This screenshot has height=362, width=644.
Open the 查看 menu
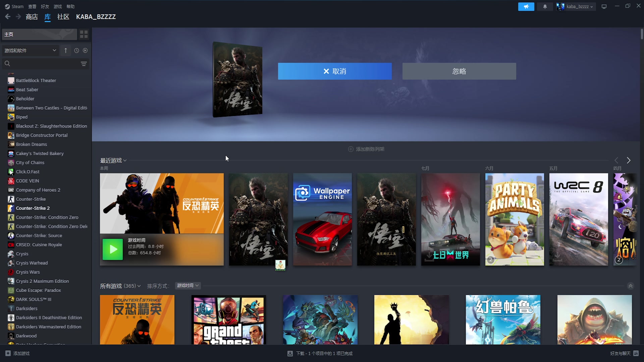(32, 6)
